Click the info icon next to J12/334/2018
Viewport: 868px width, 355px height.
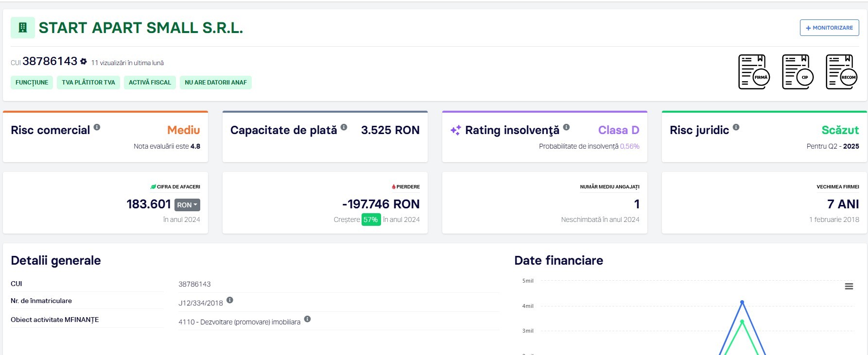[x=230, y=300]
